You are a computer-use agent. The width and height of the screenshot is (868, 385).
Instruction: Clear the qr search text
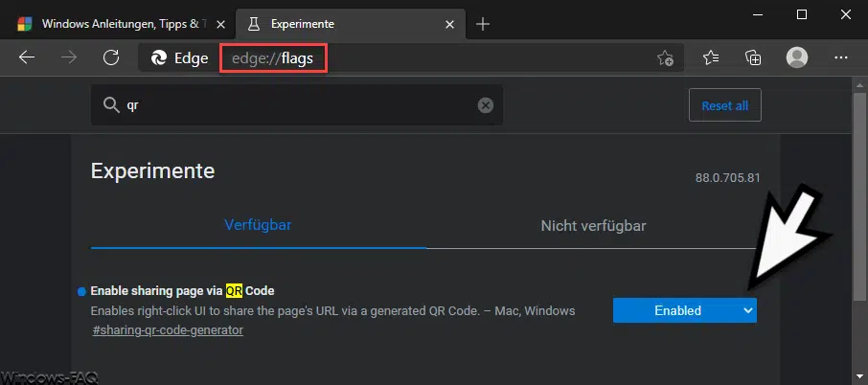pyautogui.click(x=486, y=105)
